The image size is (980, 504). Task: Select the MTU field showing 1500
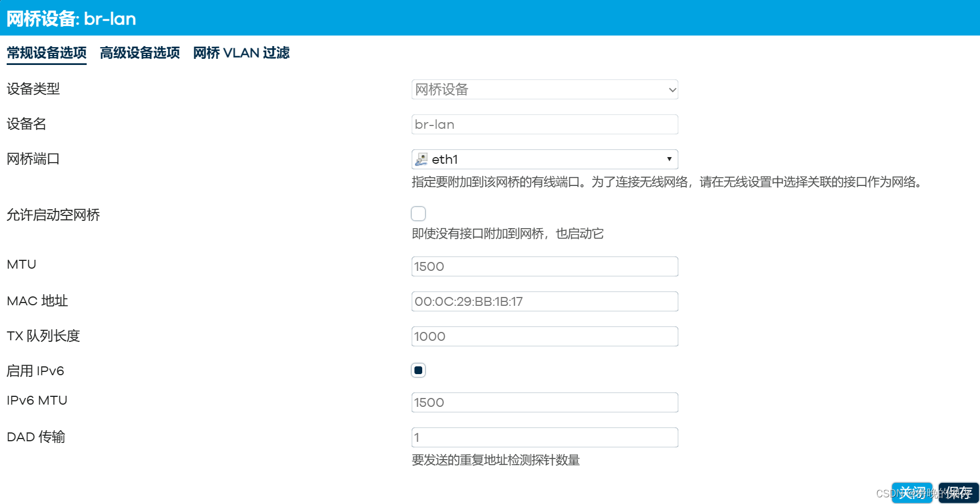(x=544, y=266)
